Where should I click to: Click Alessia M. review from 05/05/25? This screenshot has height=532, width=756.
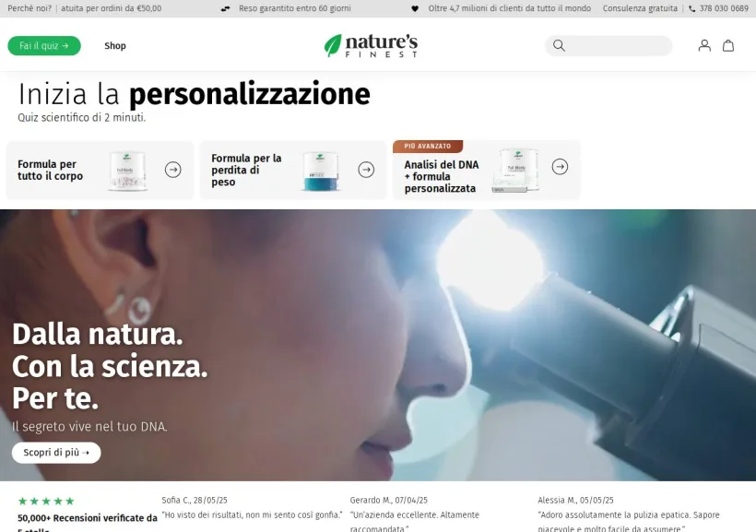click(629, 514)
